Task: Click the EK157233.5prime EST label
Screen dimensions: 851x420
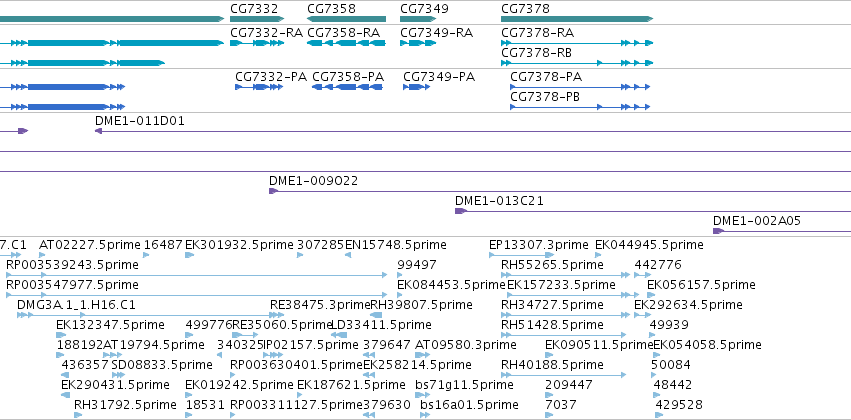Action: pyautogui.click(x=561, y=285)
